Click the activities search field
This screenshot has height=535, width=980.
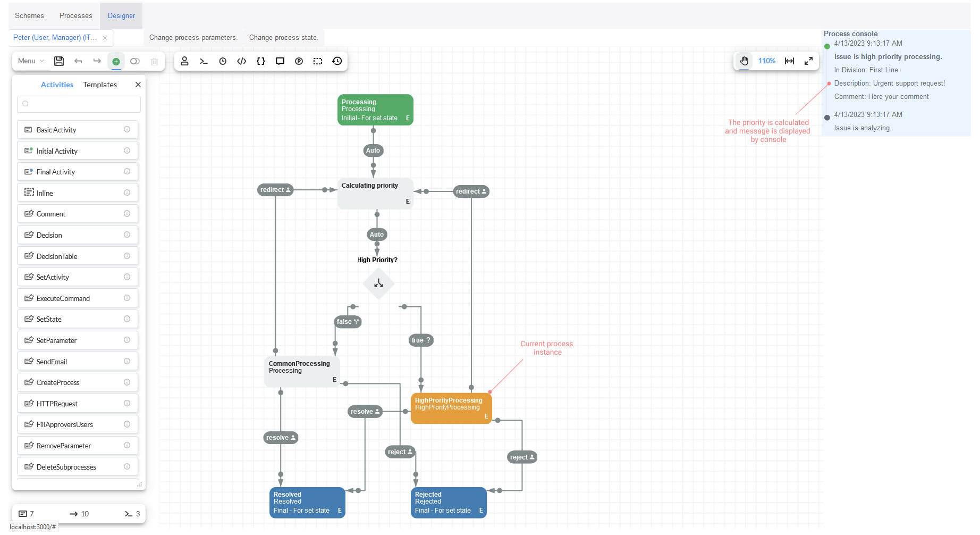coord(79,104)
